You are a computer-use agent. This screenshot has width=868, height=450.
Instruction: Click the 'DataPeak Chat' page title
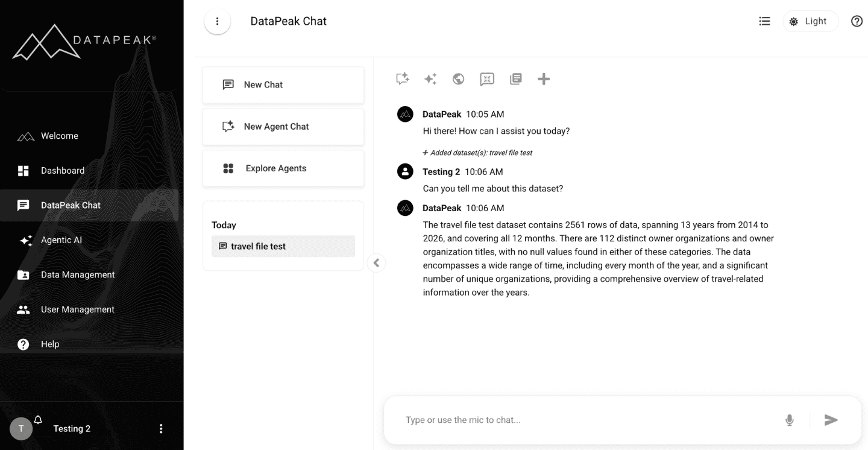pos(288,21)
